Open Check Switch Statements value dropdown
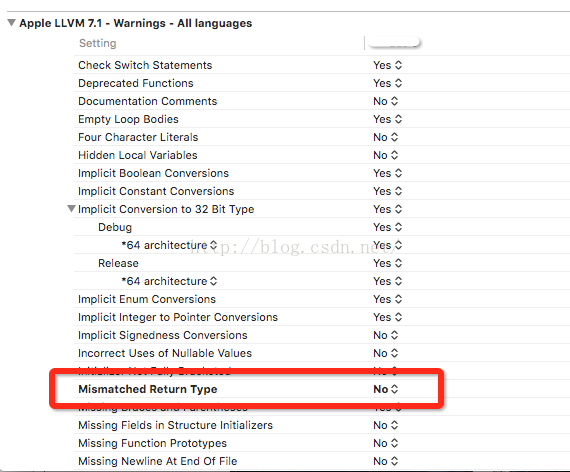 388,65
